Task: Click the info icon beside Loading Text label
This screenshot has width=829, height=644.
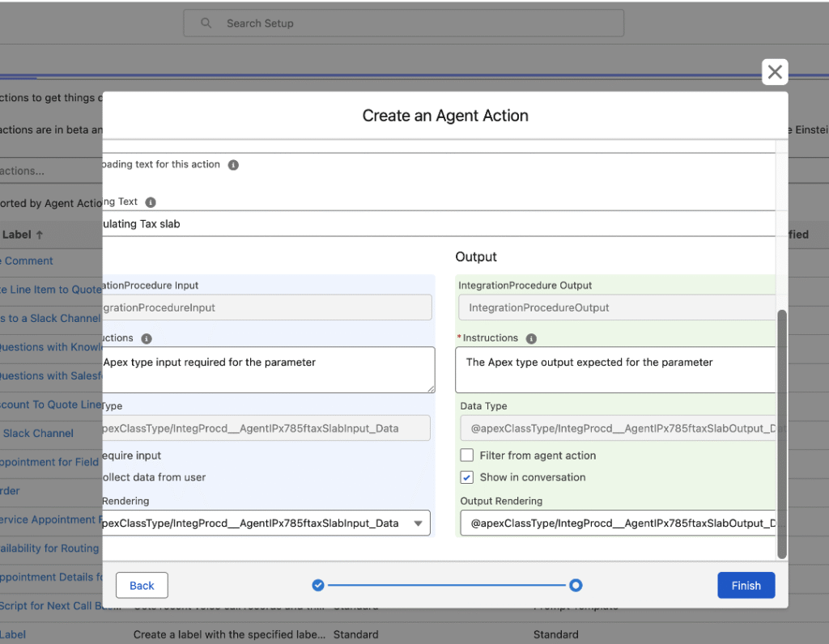Action: [x=151, y=202]
